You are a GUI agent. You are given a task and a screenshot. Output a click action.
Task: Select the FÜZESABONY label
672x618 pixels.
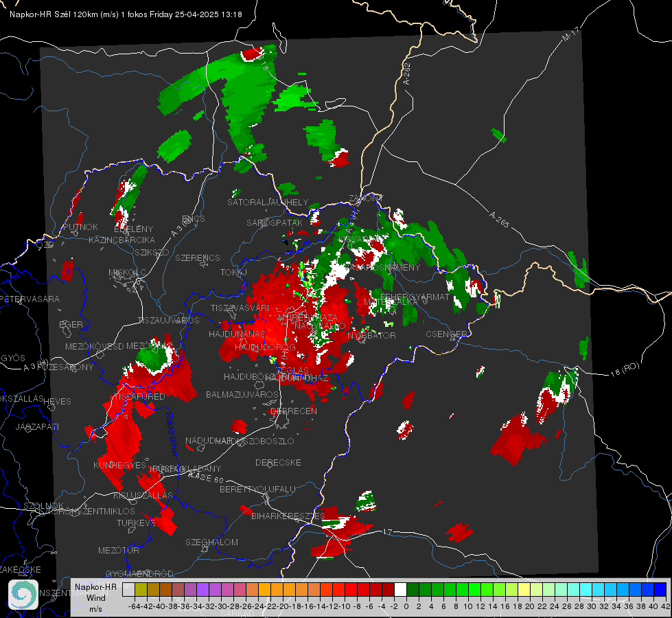coord(65,367)
